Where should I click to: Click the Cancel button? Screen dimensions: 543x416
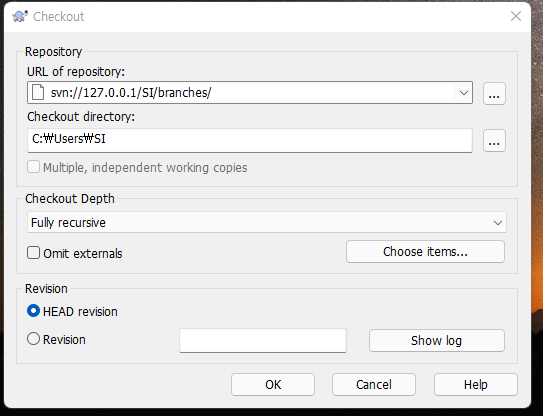374,384
